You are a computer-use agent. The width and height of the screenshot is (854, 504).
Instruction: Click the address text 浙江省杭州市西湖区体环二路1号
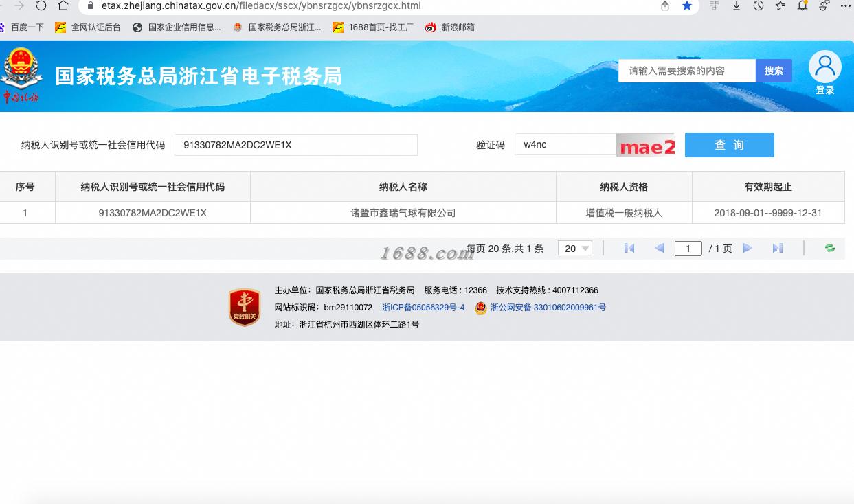(359, 325)
